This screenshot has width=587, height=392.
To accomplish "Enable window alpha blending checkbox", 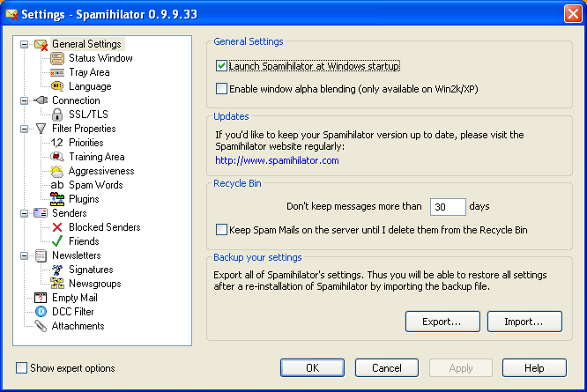I will 221,89.
